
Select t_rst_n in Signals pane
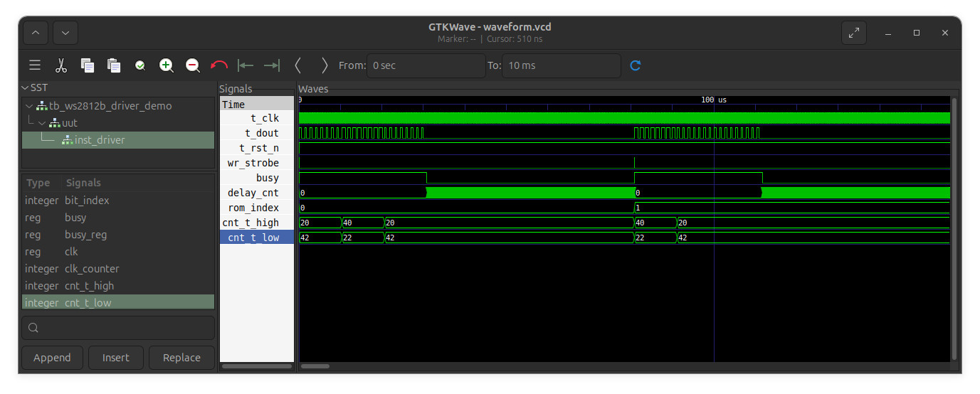point(257,148)
